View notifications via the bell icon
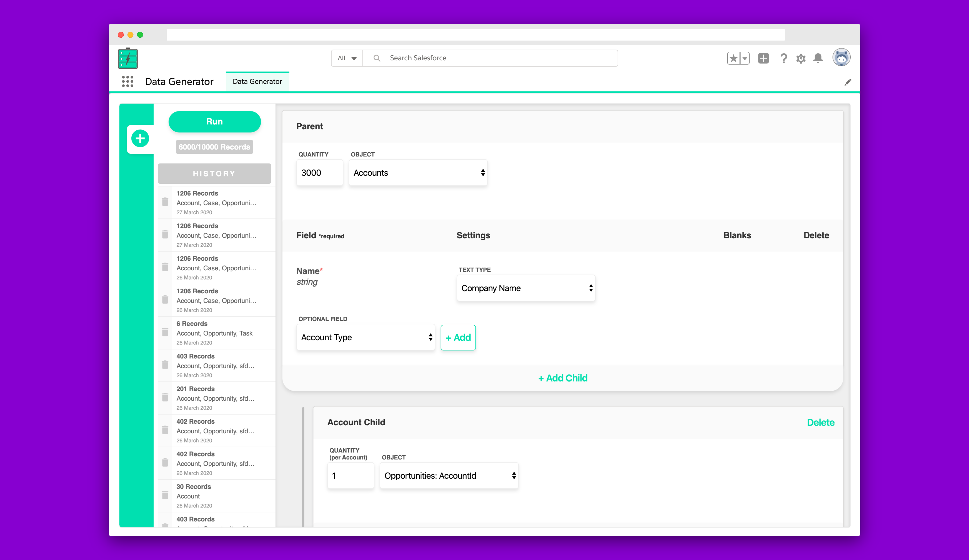The height and width of the screenshot is (560, 969). coord(818,58)
